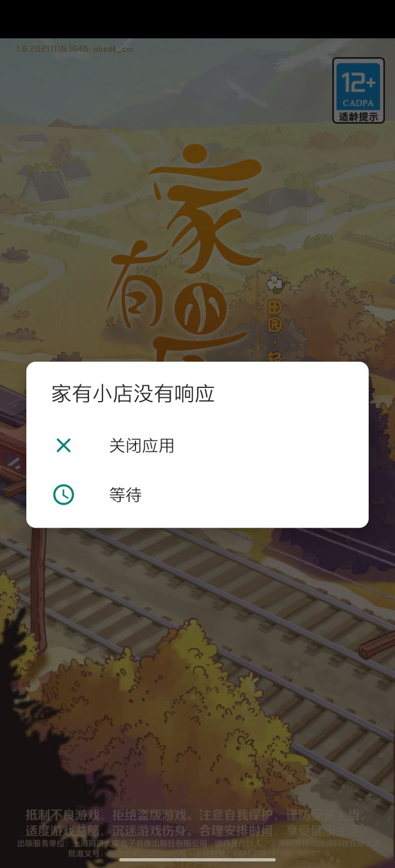Select the 关闭应用 option text
This screenshot has width=395, height=868.
(x=142, y=446)
